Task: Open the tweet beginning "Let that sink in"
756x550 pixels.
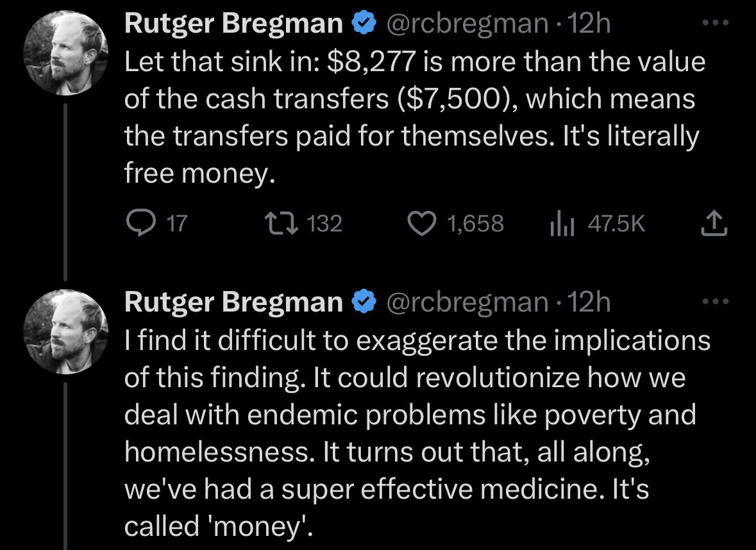Action: pyautogui.click(x=414, y=119)
